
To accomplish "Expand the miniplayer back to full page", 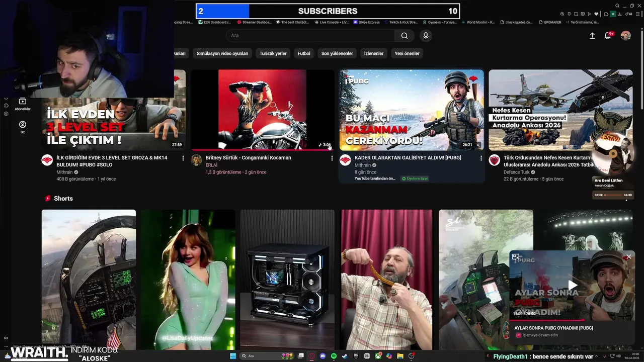I will [x=516, y=257].
